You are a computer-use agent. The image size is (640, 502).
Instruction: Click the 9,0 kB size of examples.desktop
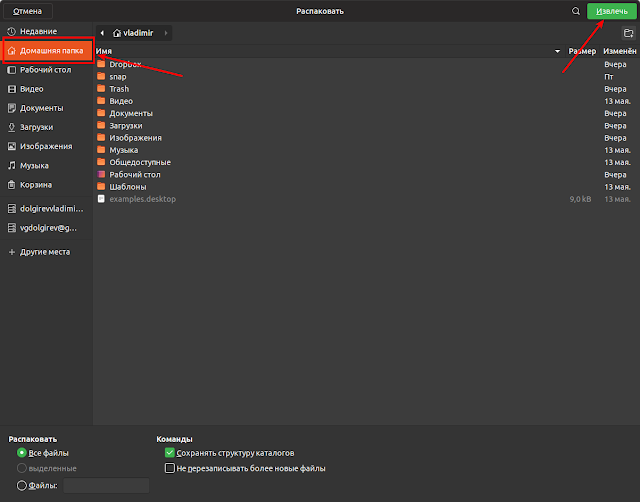(x=580, y=199)
